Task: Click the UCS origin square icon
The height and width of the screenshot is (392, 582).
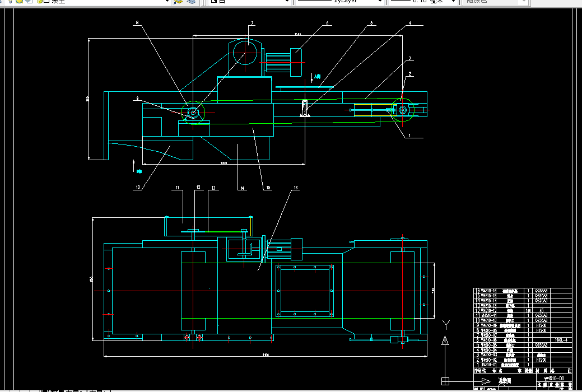Action: 445,381
